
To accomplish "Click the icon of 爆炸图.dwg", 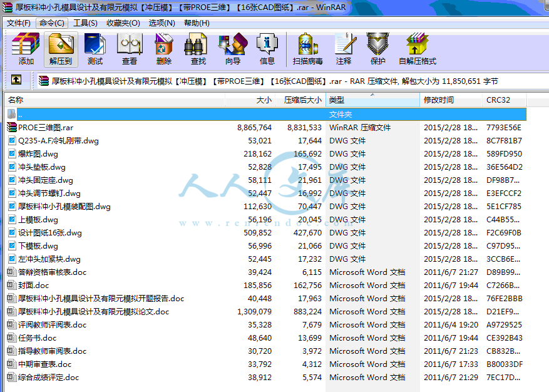I will coord(12,154).
